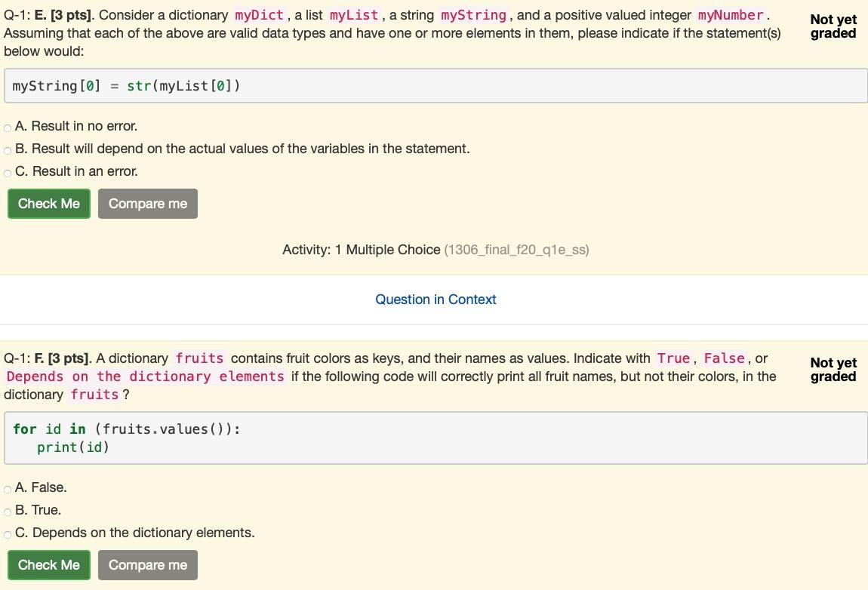Select the myString code snippet box
Viewport: 868px width, 590px height.
(x=434, y=85)
